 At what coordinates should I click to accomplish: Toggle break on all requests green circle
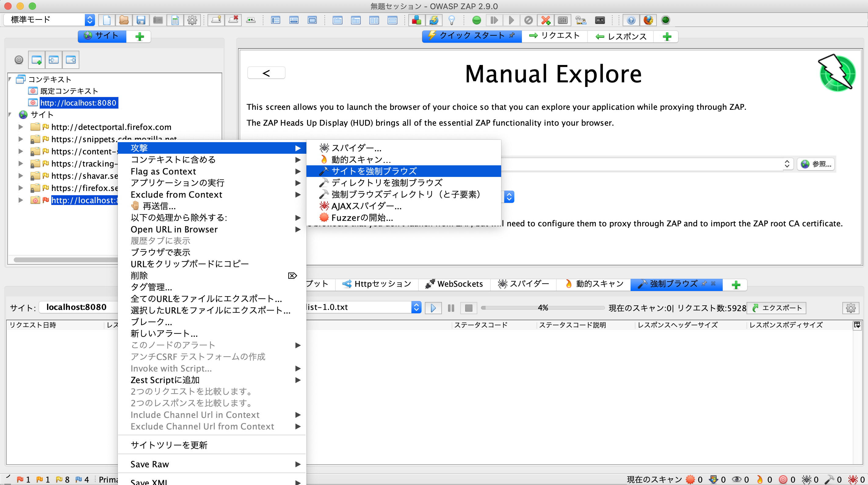coord(476,20)
